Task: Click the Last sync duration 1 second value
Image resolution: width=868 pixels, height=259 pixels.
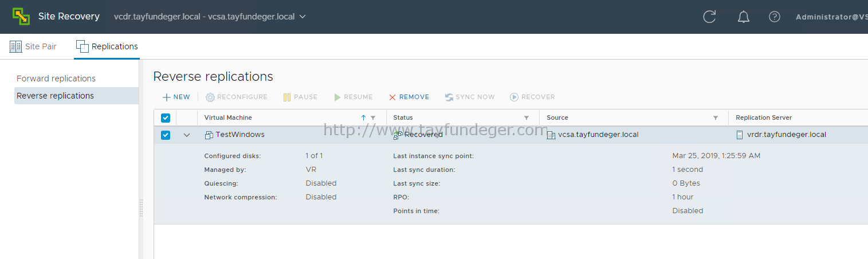Action: (688, 170)
